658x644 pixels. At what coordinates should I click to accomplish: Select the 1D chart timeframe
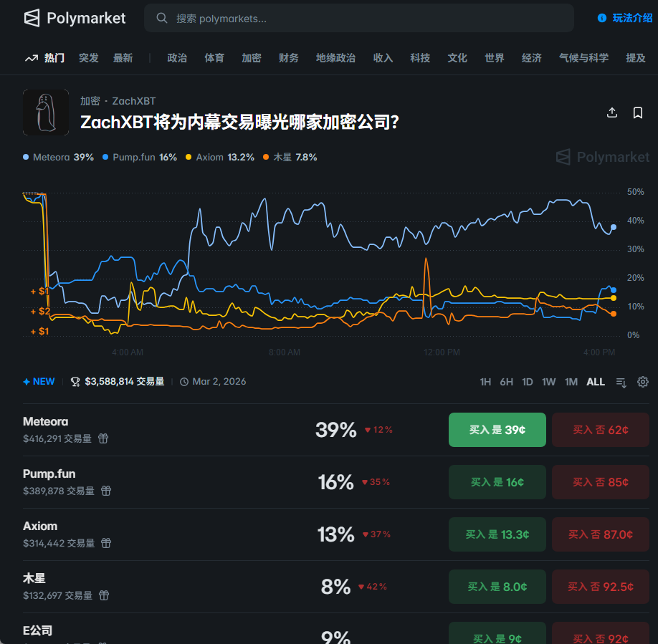click(528, 382)
